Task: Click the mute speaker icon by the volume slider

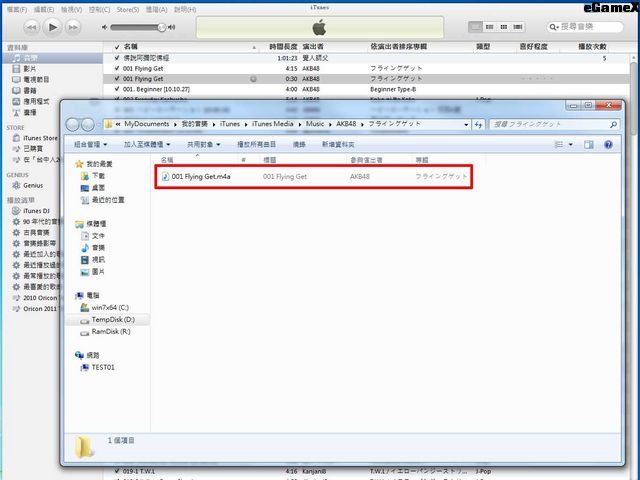Action: pyautogui.click(x=104, y=27)
